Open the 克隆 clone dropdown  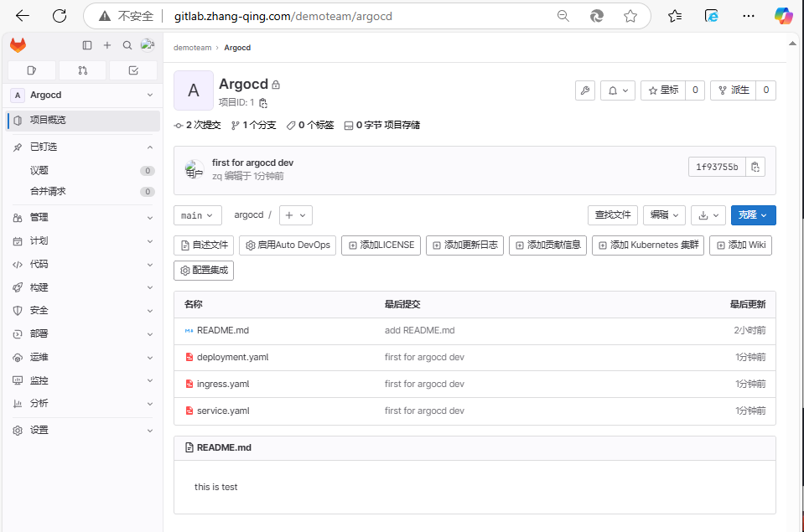pyautogui.click(x=753, y=215)
